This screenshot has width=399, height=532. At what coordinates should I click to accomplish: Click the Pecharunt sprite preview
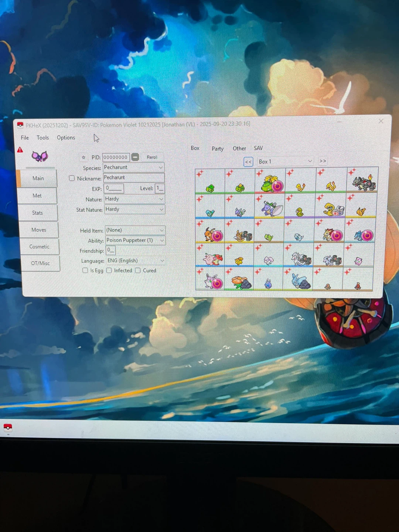click(40, 157)
